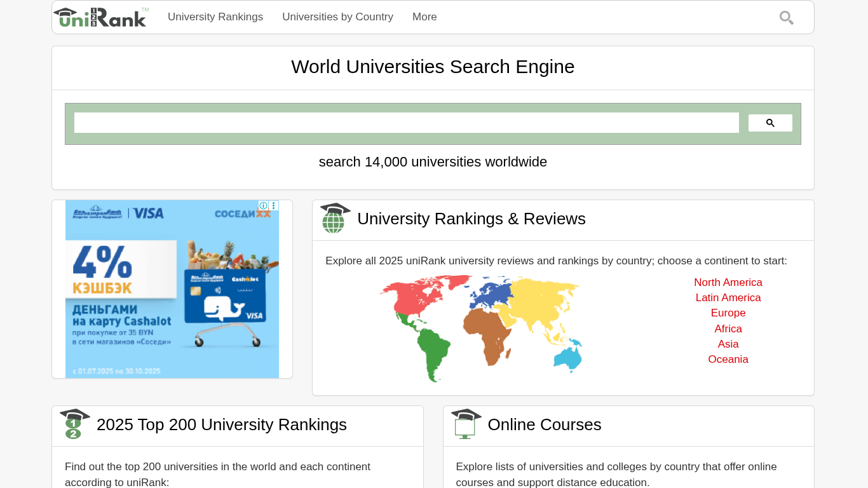Open the University Rankings menu
The image size is (868, 488).
215,17
